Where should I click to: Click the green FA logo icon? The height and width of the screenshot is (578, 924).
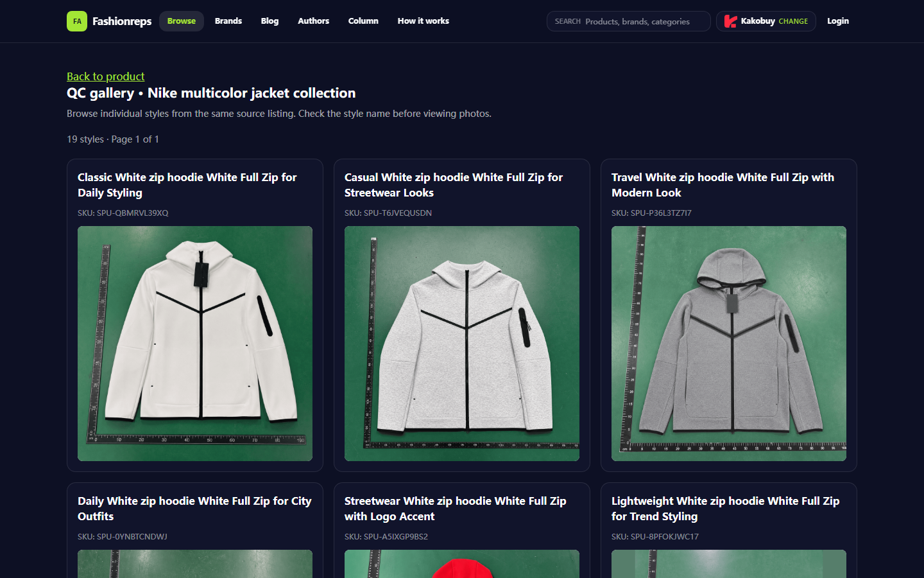(x=77, y=21)
